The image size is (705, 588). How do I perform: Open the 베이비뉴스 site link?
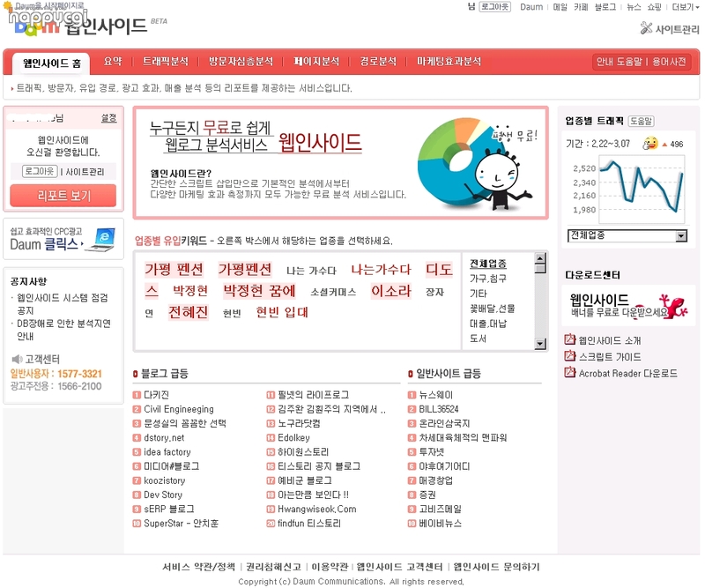click(x=440, y=524)
